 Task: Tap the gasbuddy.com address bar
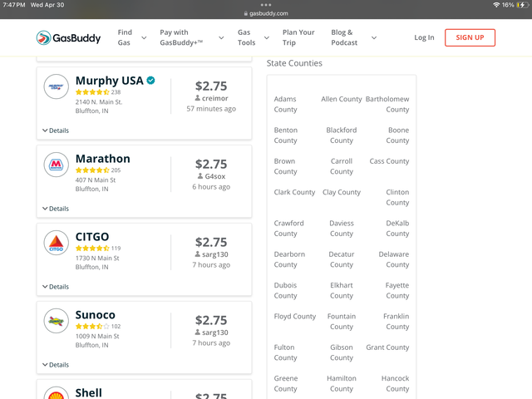click(x=266, y=13)
